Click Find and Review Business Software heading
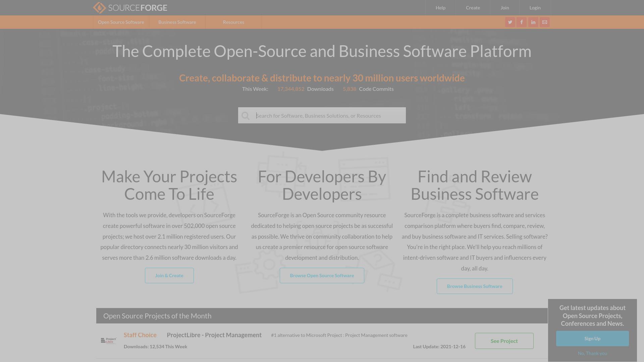644x362 pixels. [475, 185]
